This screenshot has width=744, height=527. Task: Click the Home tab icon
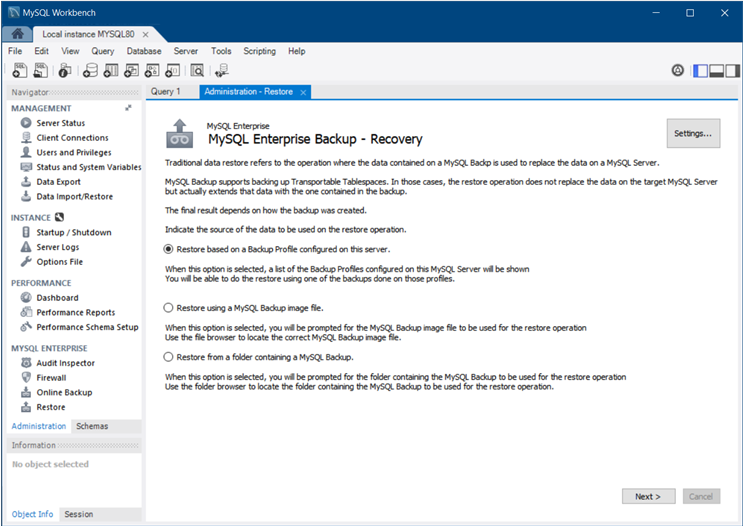pos(18,34)
